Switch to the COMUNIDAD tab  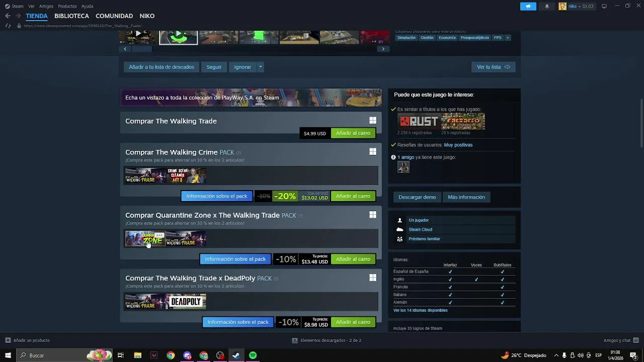(x=114, y=16)
